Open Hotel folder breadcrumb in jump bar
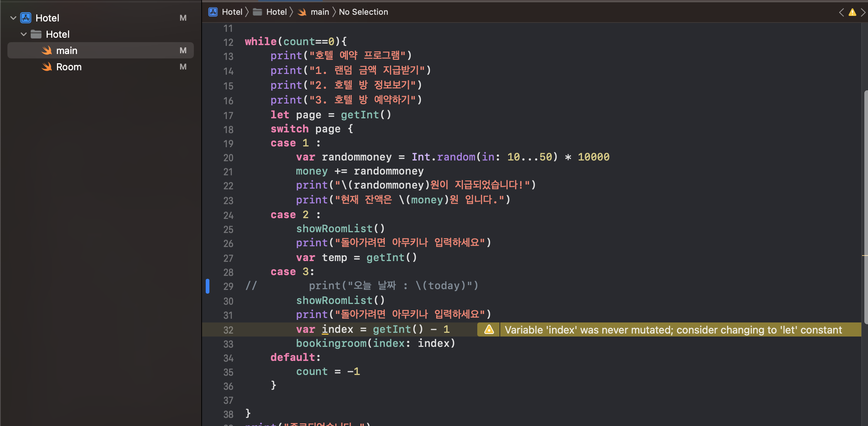The width and height of the screenshot is (868, 426). 276,12
